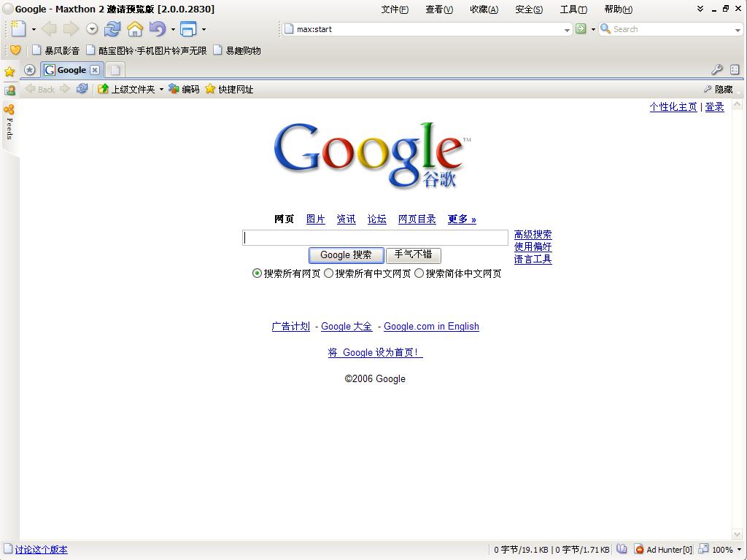Open the 更多 more link
Viewport: 747px width, 560px height.
tap(462, 219)
